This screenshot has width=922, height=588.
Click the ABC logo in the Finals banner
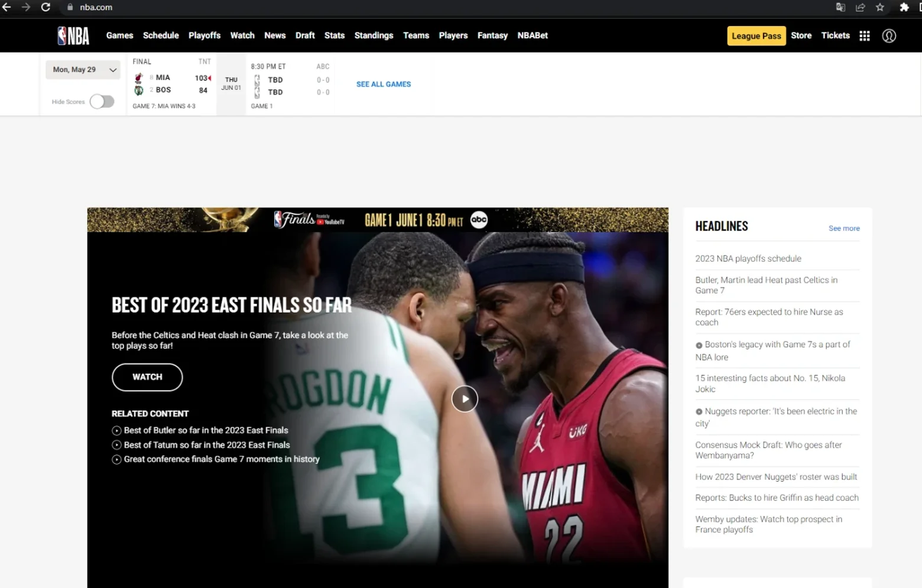pos(479,220)
